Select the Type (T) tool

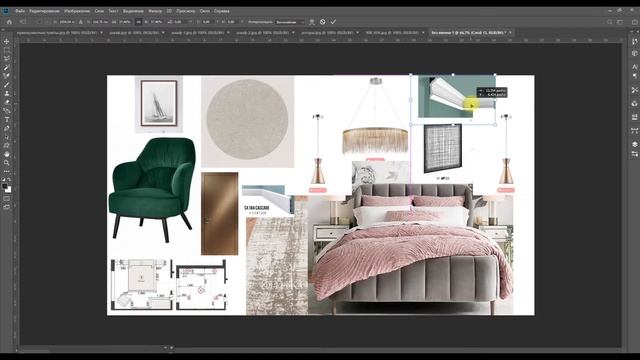coord(7,120)
